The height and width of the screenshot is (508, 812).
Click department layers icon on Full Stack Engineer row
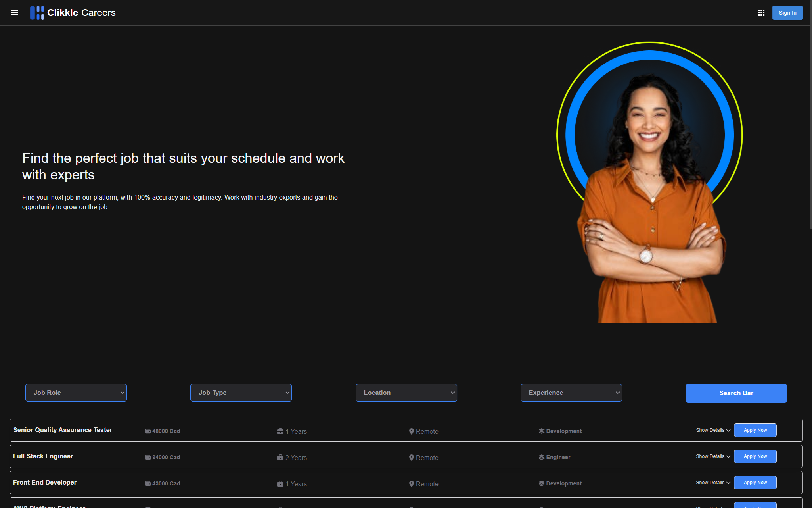(x=541, y=457)
